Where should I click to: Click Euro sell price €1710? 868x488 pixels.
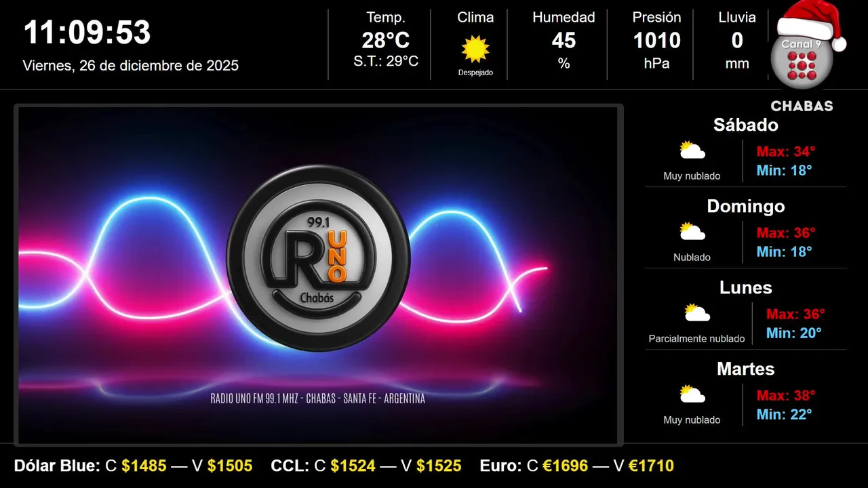tap(651, 466)
